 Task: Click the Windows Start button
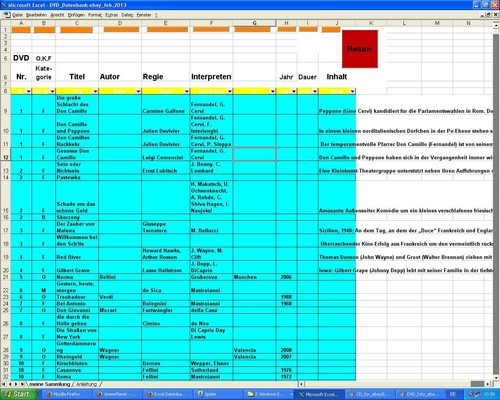[19, 394]
